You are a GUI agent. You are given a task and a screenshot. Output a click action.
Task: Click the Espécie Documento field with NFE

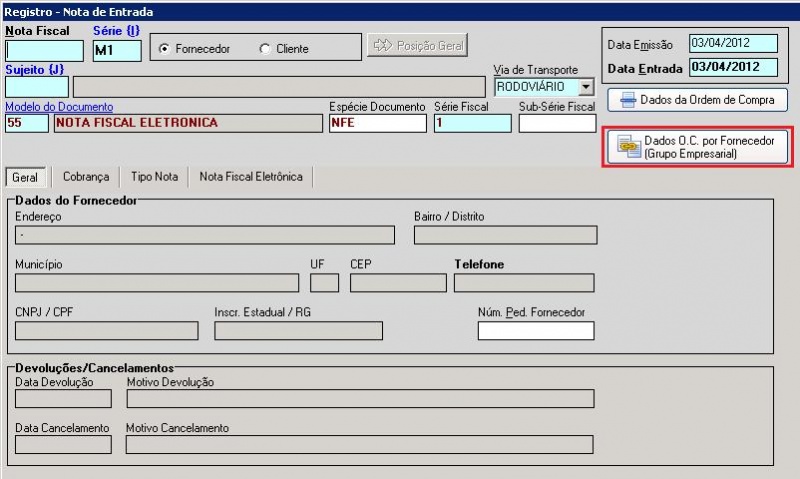pos(378,123)
